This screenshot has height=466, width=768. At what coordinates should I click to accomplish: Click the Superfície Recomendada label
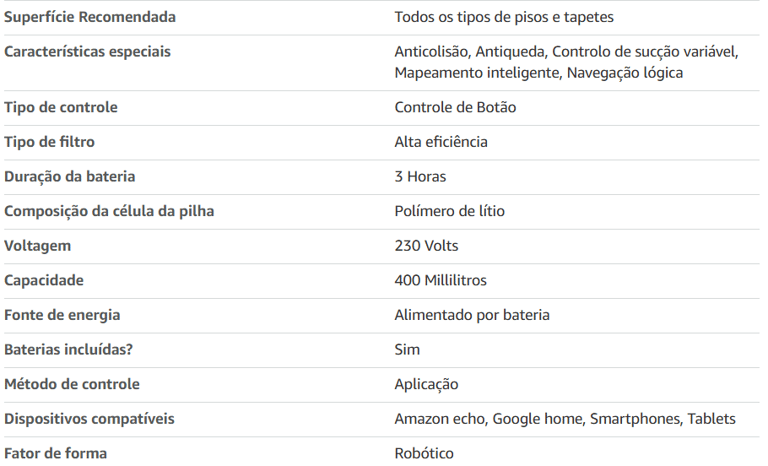90,17
